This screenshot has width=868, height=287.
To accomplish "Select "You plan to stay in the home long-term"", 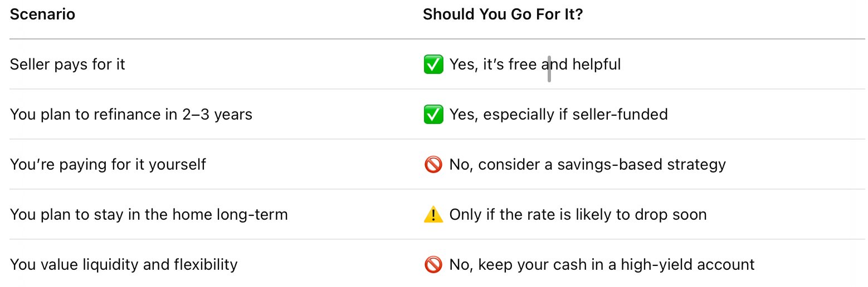I will pos(149,215).
